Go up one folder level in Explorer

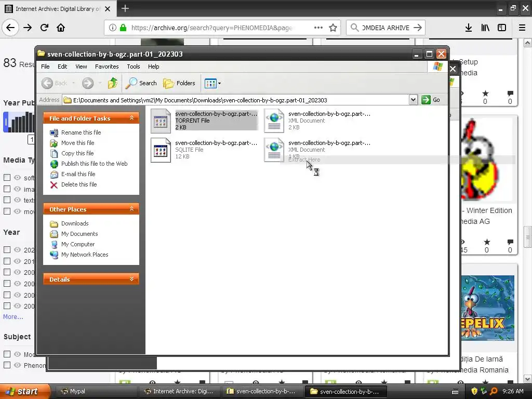pos(113,83)
